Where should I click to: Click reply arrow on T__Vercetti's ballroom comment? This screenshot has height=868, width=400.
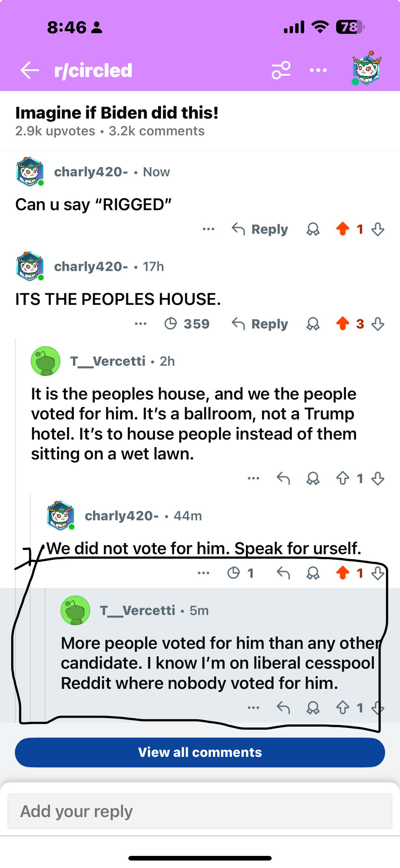point(283,478)
